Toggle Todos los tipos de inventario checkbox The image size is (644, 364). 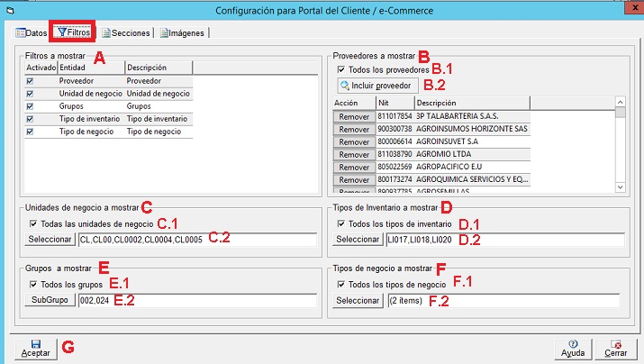click(x=340, y=223)
